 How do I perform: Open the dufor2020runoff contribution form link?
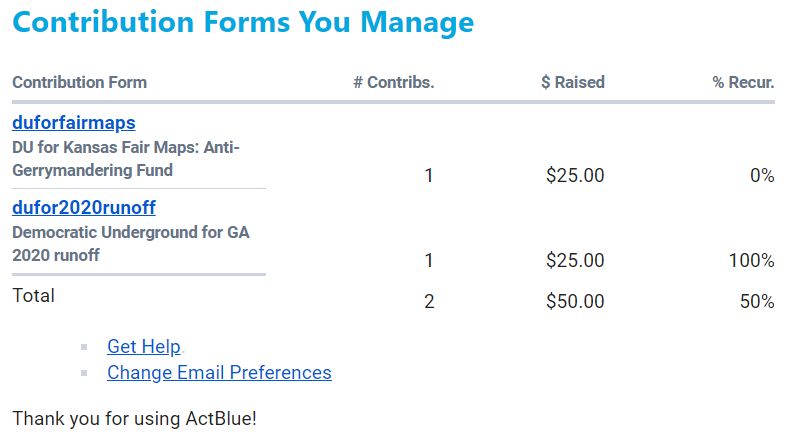pos(83,208)
